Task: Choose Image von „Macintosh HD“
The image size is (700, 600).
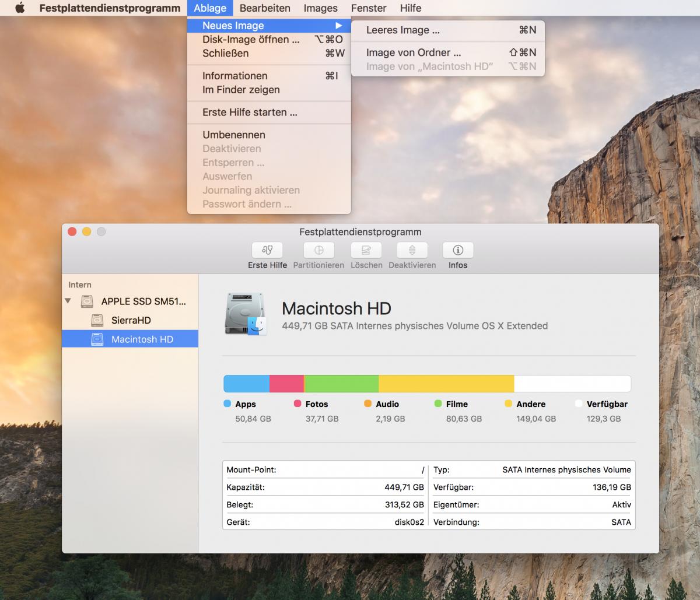Action: click(448, 66)
